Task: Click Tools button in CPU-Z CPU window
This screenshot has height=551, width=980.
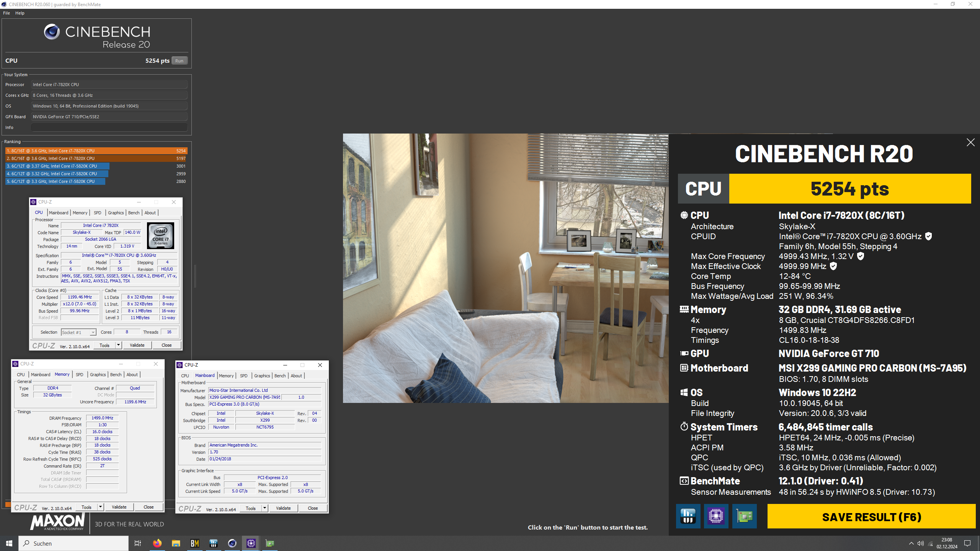Action: (105, 345)
